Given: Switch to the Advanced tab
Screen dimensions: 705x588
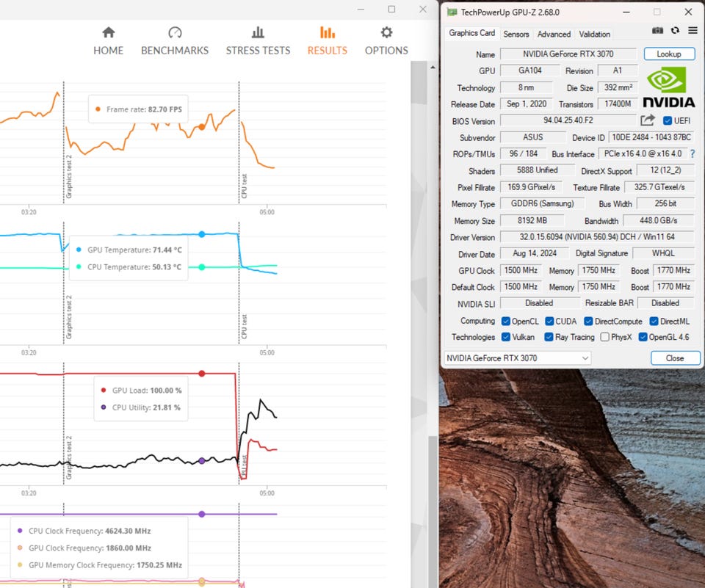Looking at the screenshot, I should (554, 34).
